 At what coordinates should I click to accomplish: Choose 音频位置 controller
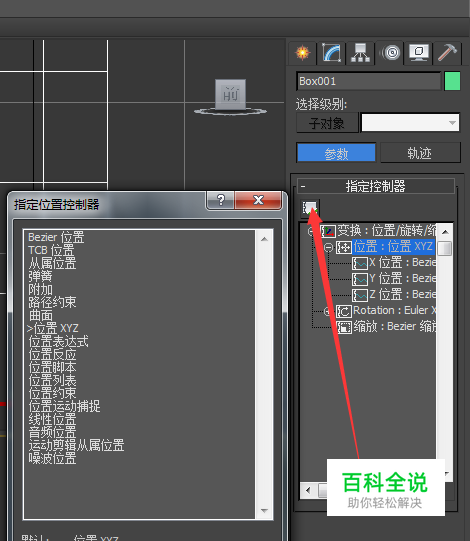pyautogui.click(x=52, y=432)
